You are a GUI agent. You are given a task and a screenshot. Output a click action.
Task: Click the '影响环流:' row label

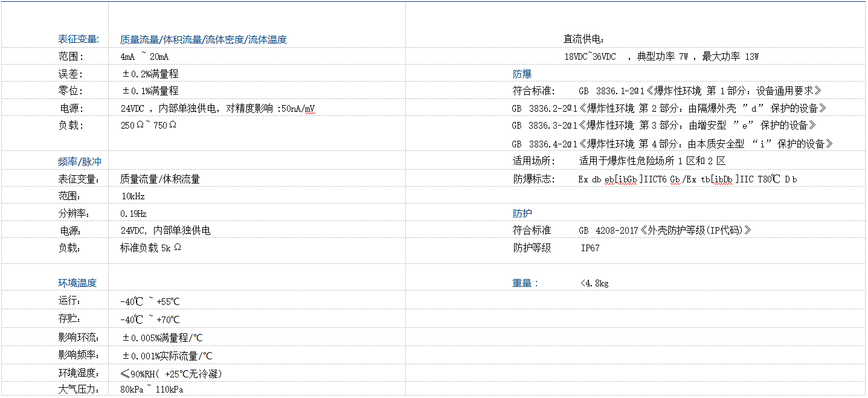(79, 337)
